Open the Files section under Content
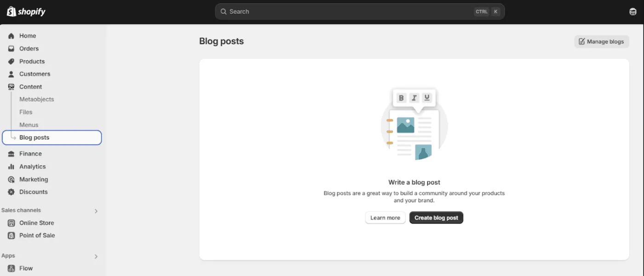This screenshot has height=276, width=644. click(x=26, y=112)
